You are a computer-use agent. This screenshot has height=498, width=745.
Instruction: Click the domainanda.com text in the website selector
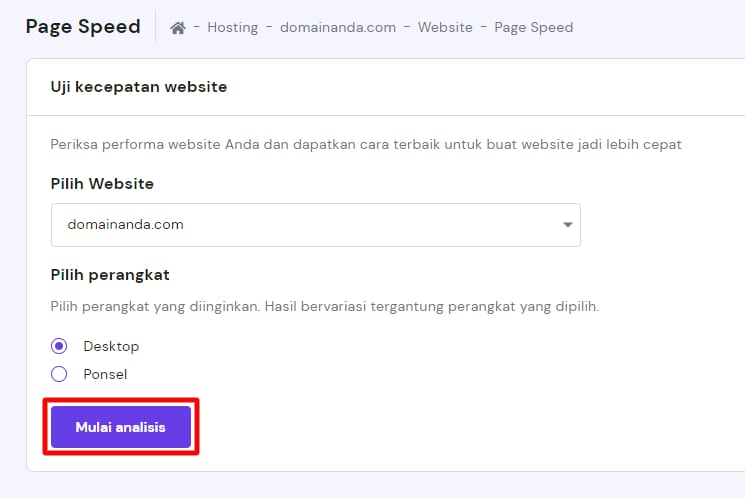(126, 225)
